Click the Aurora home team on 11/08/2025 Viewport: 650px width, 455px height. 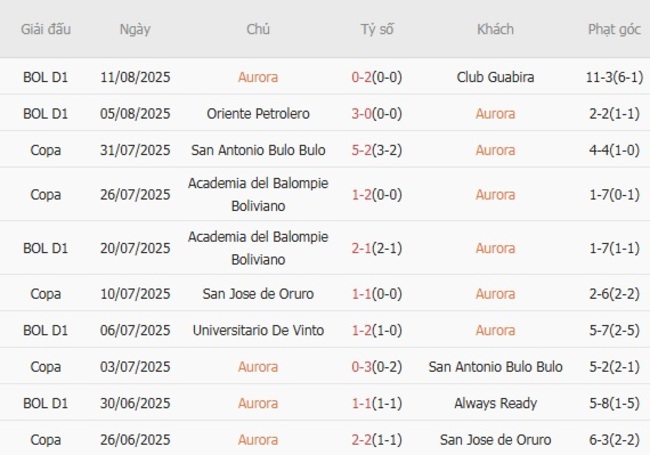(x=258, y=77)
